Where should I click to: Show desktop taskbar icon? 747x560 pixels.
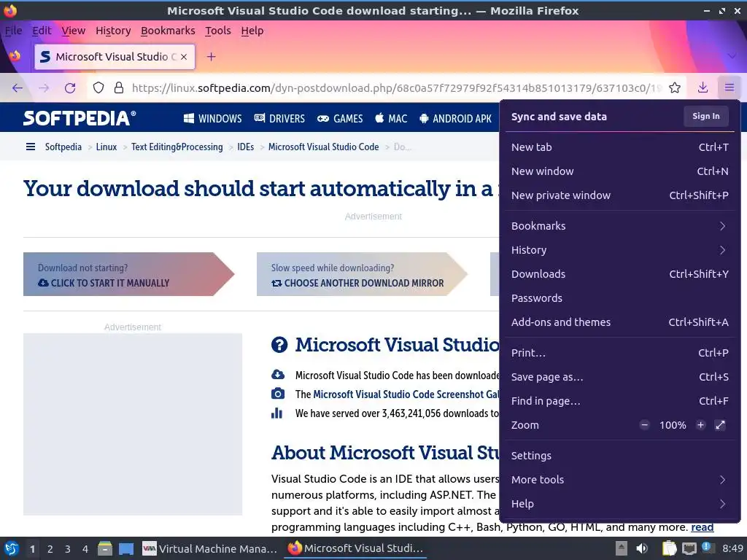(126, 548)
